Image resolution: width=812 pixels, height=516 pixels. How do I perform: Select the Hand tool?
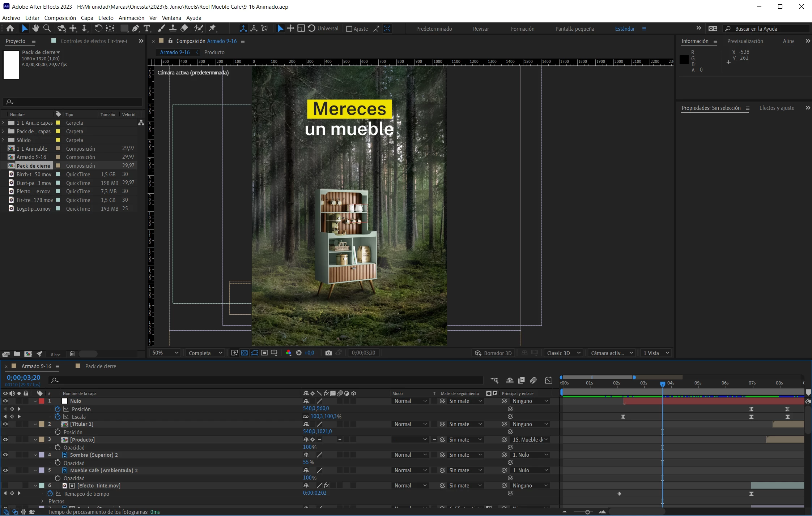[x=35, y=28]
